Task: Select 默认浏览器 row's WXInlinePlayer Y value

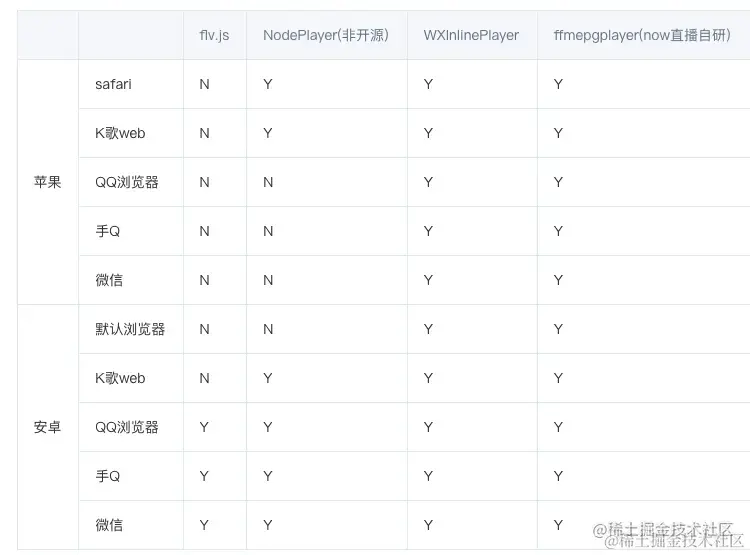Action: click(428, 329)
